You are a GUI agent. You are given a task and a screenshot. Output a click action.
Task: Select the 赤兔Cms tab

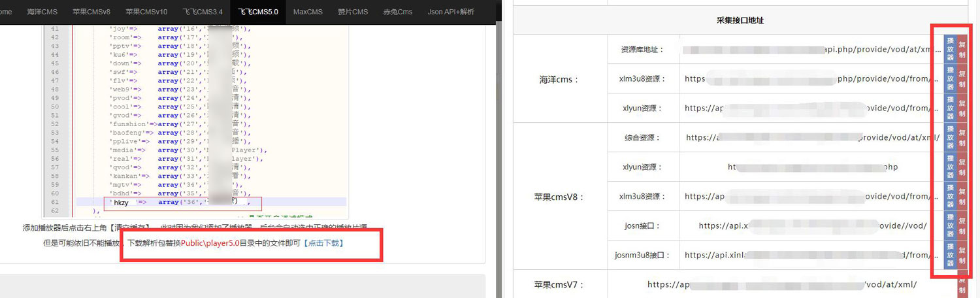[x=397, y=12]
